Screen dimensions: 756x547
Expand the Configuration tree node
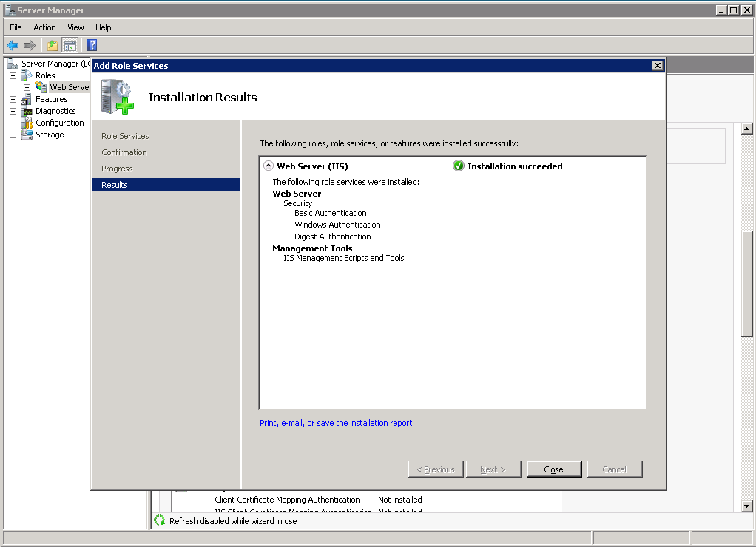click(13, 123)
